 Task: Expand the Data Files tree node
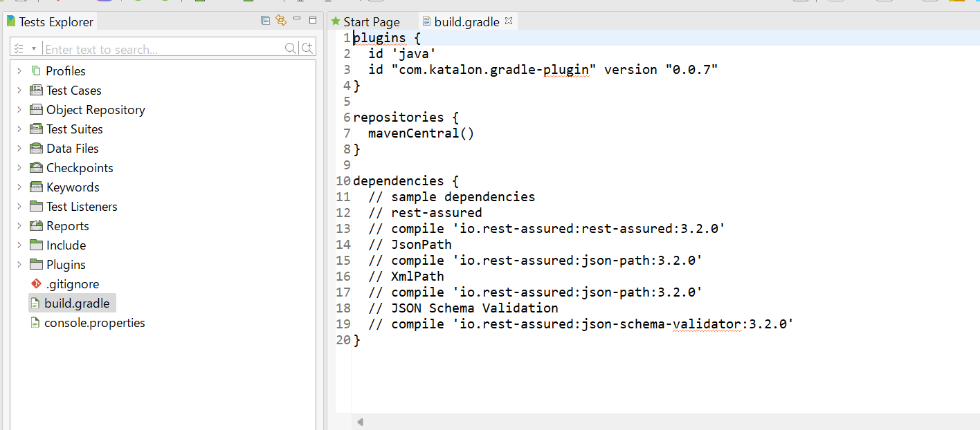[19, 148]
